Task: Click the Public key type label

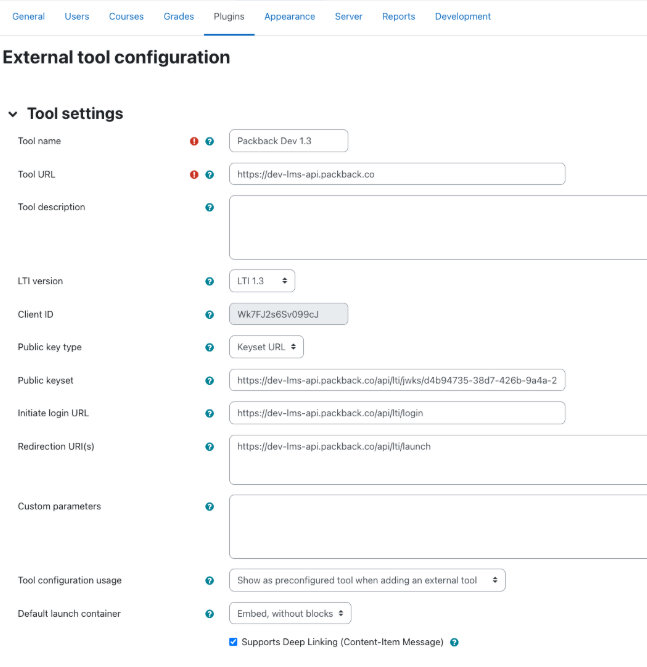Action: 49,347
